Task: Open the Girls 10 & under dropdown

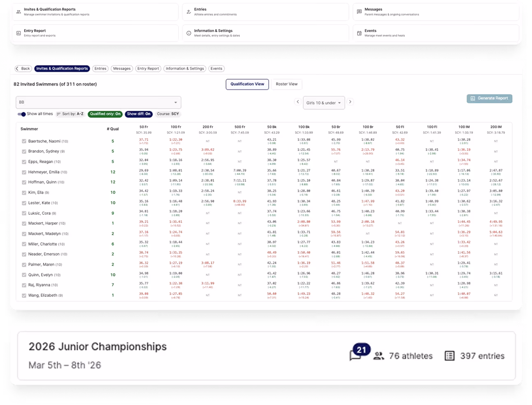Action: 324,102
